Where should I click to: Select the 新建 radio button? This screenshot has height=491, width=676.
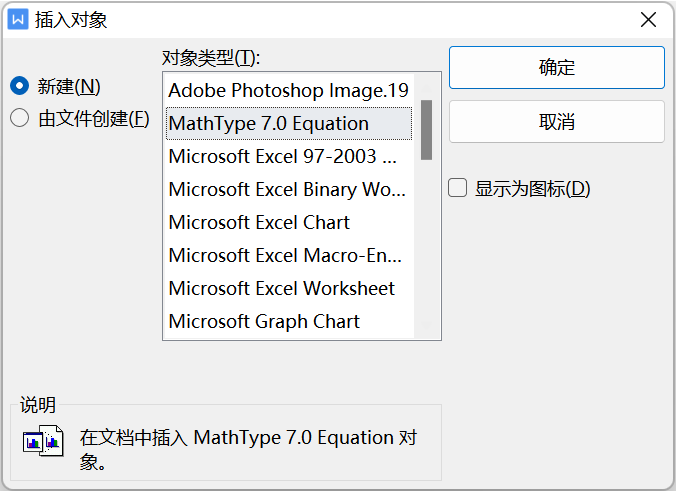tap(19, 86)
